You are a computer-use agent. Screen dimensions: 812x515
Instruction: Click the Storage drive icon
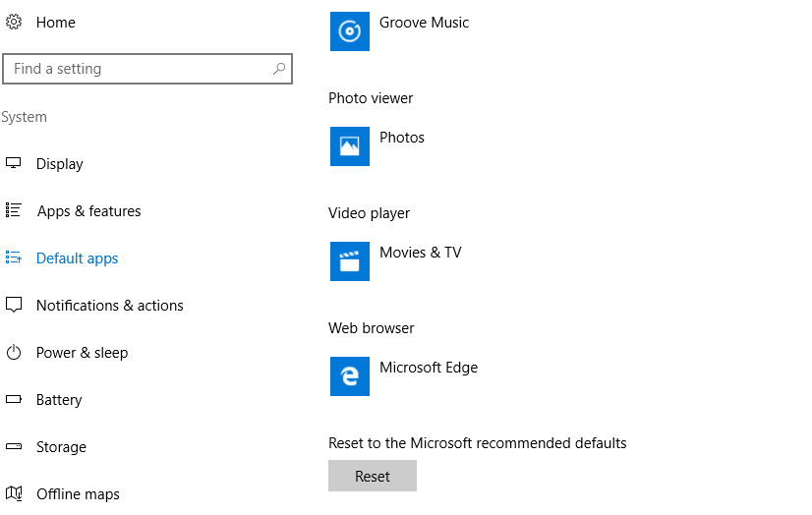tap(14, 446)
